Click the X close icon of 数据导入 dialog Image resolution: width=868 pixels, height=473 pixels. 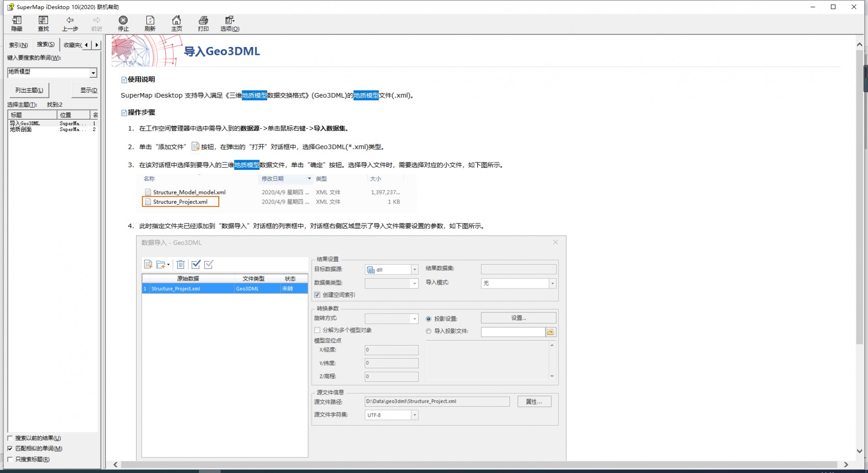point(556,242)
